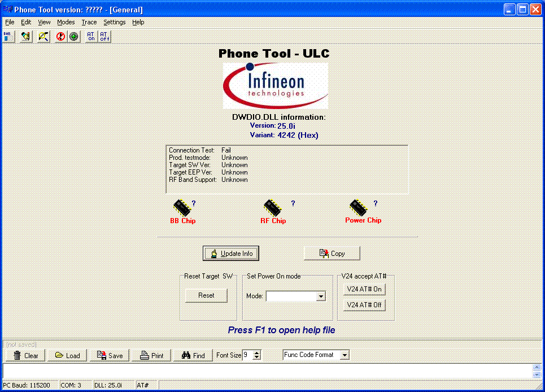This screenshot has height=392, width=545.
Task: Click the Font Size value field
Action: (248, 355)
